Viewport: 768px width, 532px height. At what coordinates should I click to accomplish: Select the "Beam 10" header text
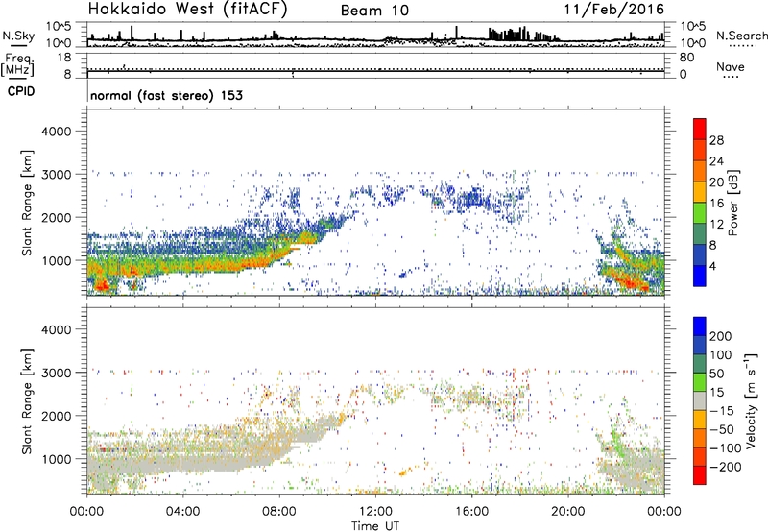pyautogui.click(x=374, y=11)
